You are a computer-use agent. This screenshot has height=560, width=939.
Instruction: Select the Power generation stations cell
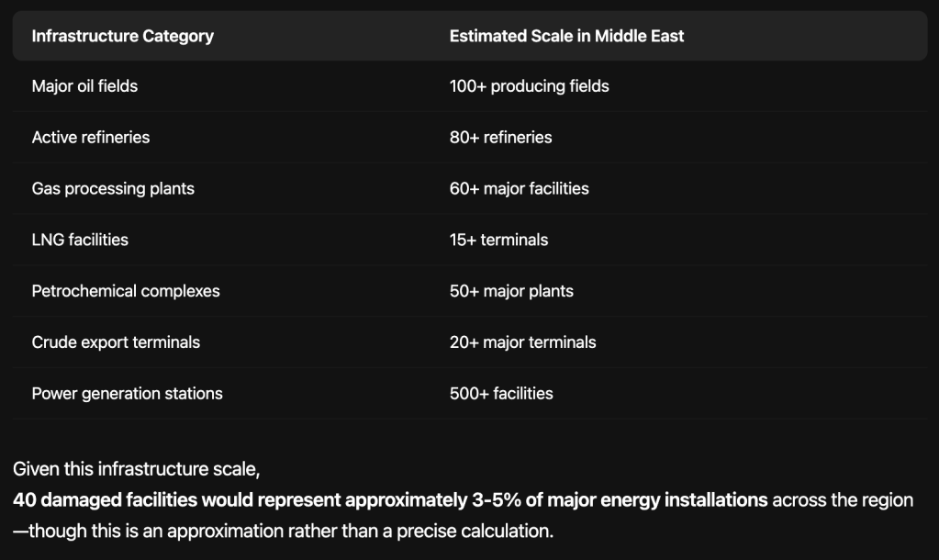[x=127, y=394]
